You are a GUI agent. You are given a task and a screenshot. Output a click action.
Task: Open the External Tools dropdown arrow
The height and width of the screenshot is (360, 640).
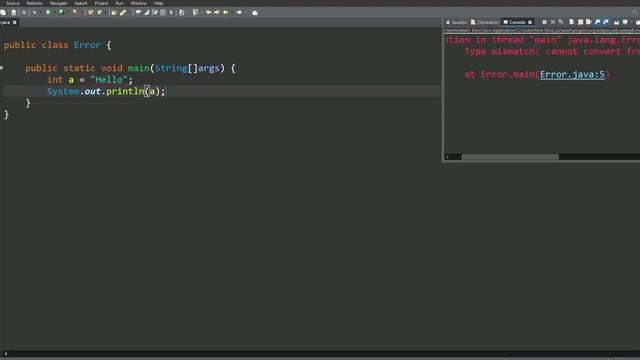click(x=82, y=13)
